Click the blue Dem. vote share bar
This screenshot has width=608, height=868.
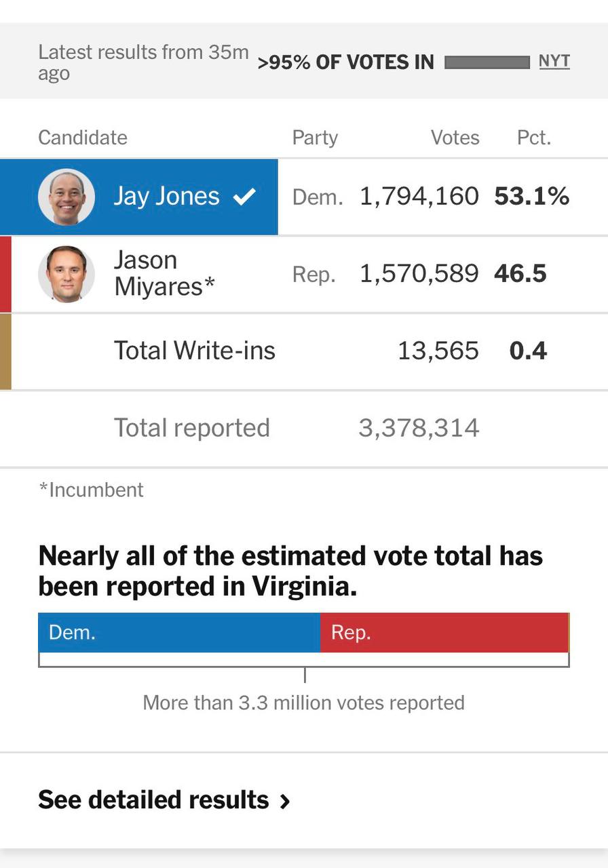179,633
